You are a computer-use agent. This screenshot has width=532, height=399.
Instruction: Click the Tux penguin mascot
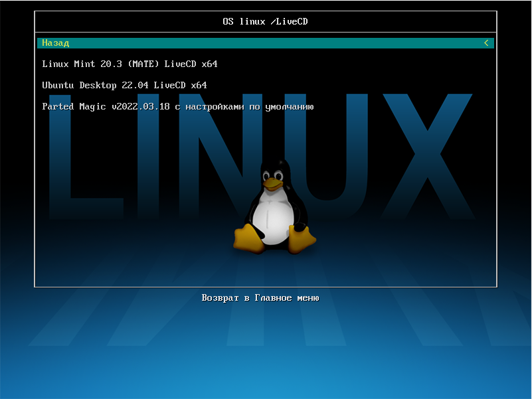(274, 206)
